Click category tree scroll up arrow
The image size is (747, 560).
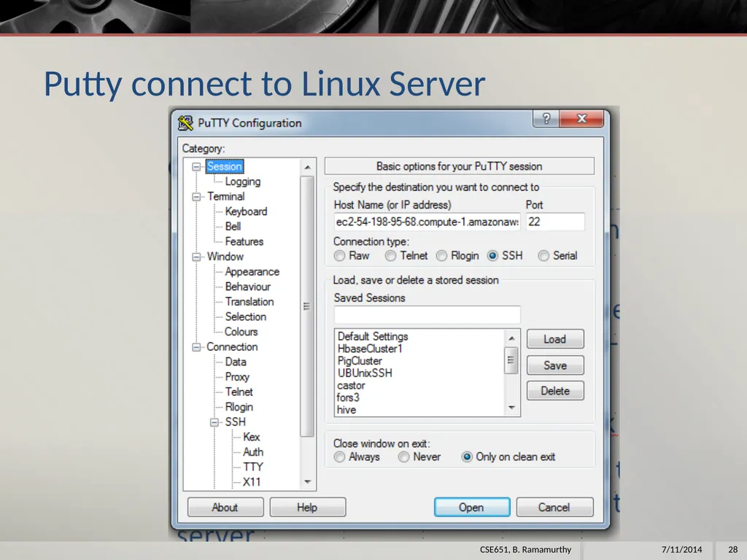tap(307, 167)
